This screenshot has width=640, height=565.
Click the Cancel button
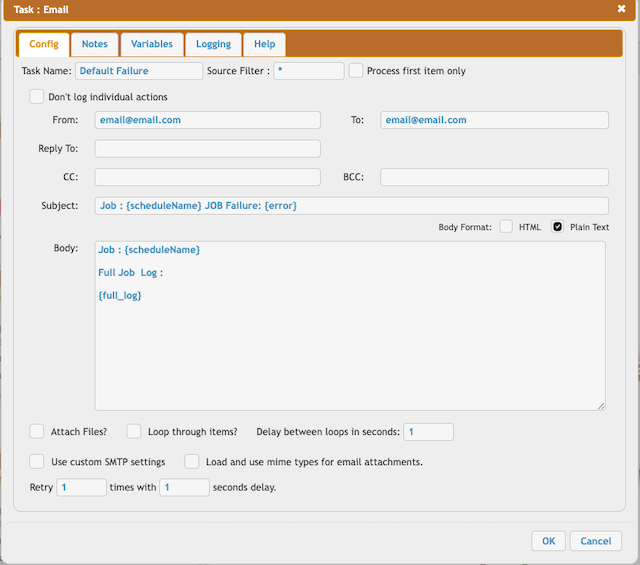(596, 541)
